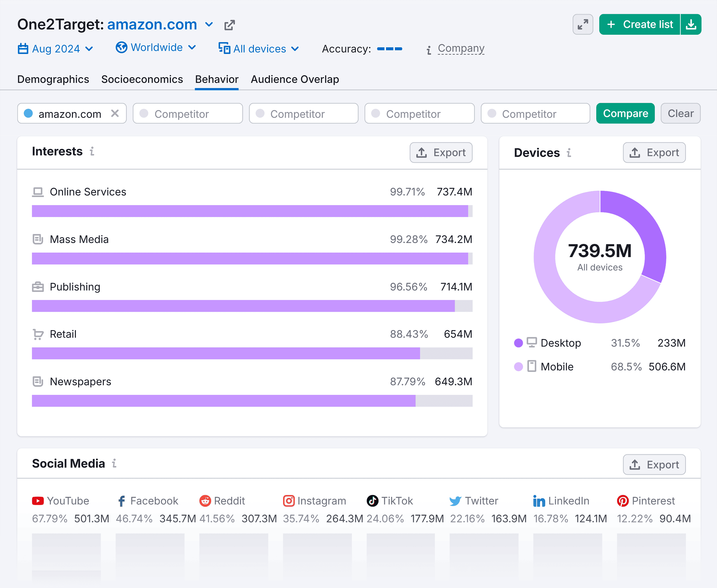Click the Compare button

click(x=625, y=114)
